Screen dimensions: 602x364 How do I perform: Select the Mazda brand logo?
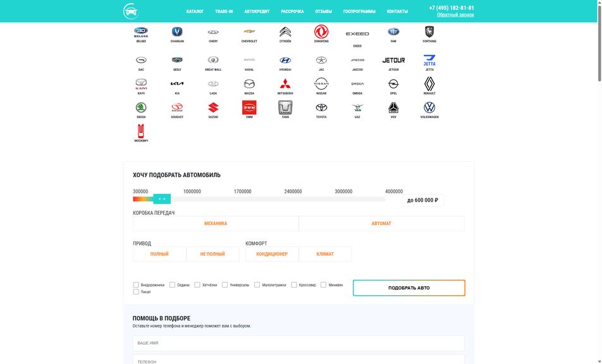click(249, 83)
